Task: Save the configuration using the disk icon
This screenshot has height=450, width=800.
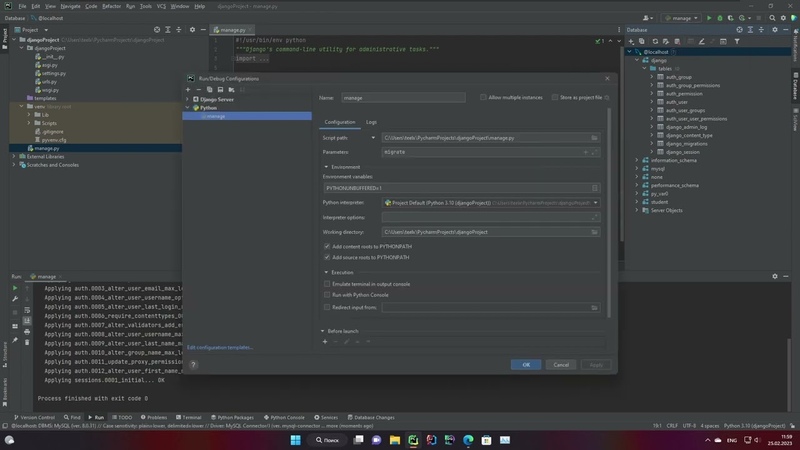Action: (x=220, y=90)
